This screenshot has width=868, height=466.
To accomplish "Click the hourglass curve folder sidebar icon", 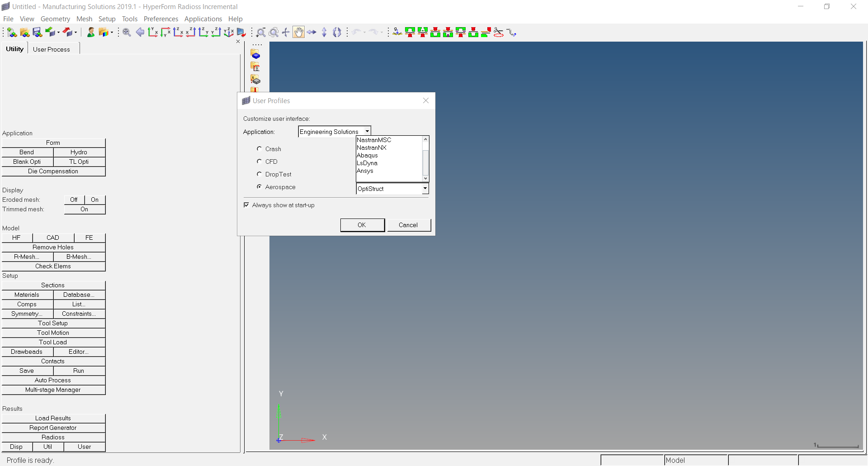I will click(x=256, y=67).
